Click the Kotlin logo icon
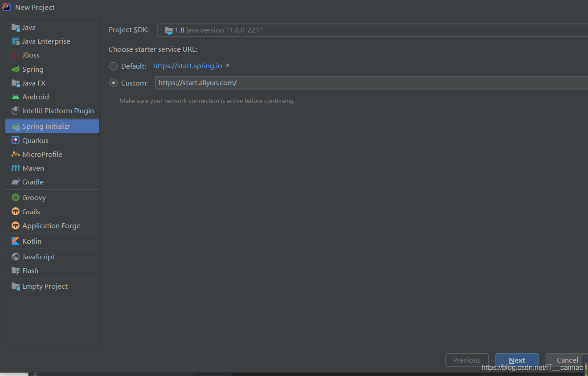 (16, 241)
